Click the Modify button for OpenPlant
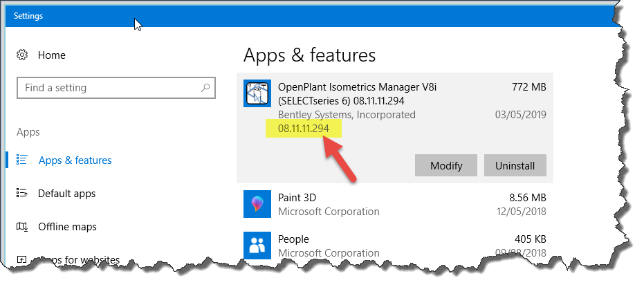644x287 pixels. coord(446,165)
